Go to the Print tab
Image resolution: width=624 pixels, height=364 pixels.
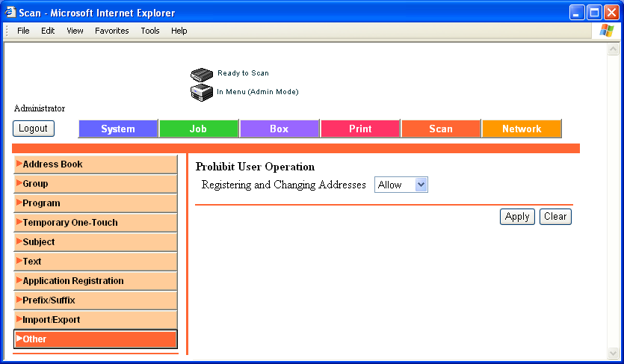(x=360, y=129)
